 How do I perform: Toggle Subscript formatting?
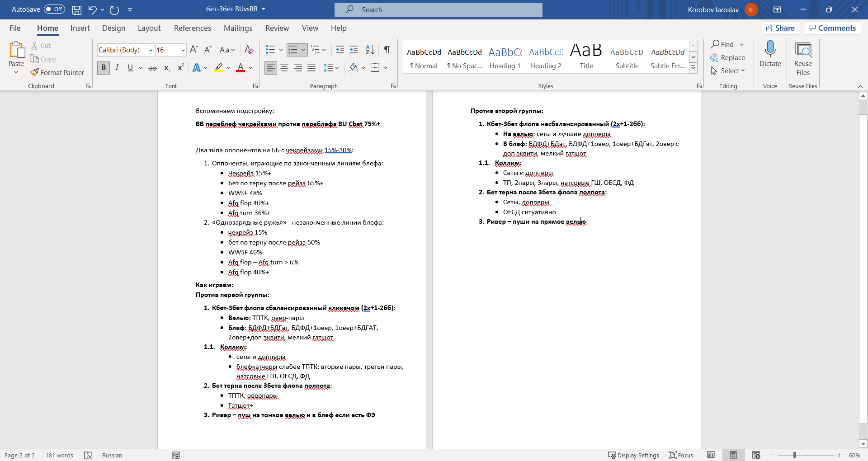point(167,68)
